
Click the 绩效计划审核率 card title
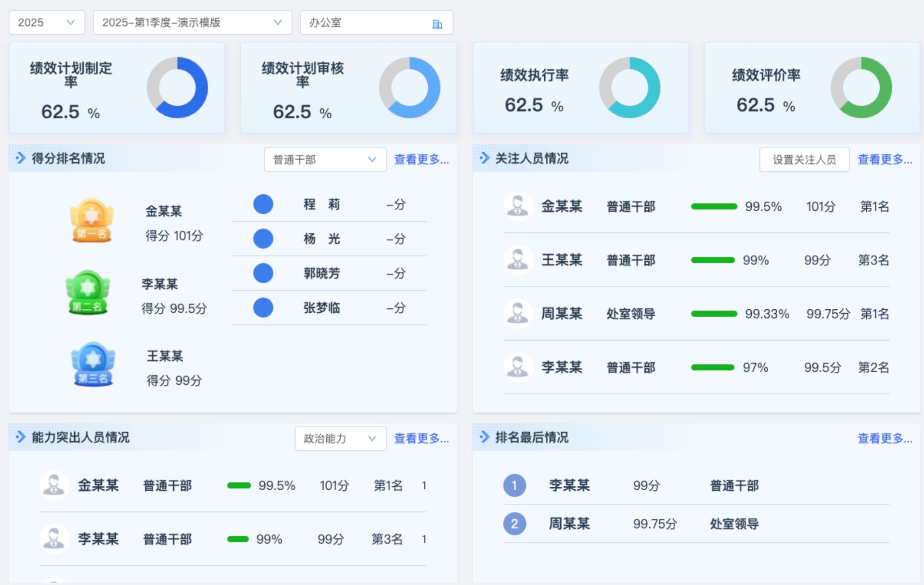pos(303,75)
